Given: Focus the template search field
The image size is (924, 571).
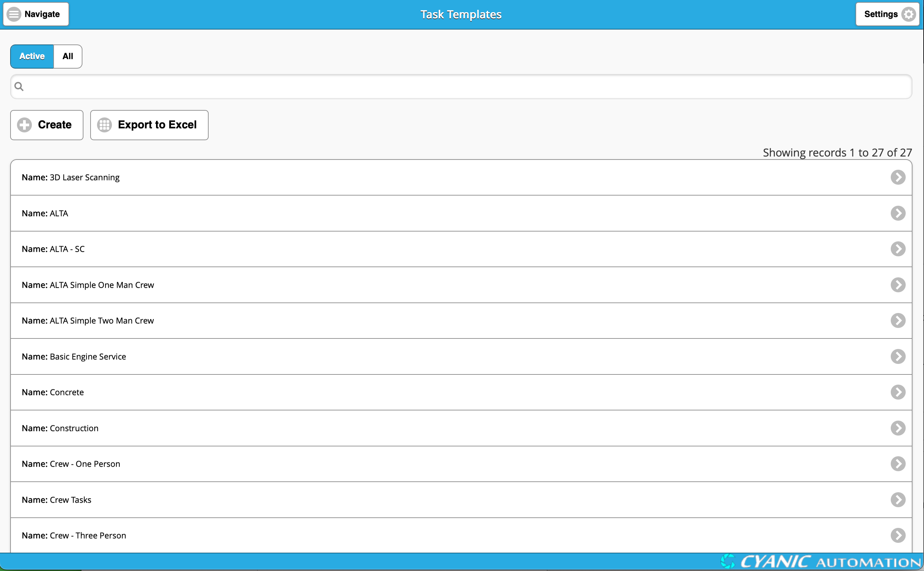Looking at the screenshot, I should [461, 87].
